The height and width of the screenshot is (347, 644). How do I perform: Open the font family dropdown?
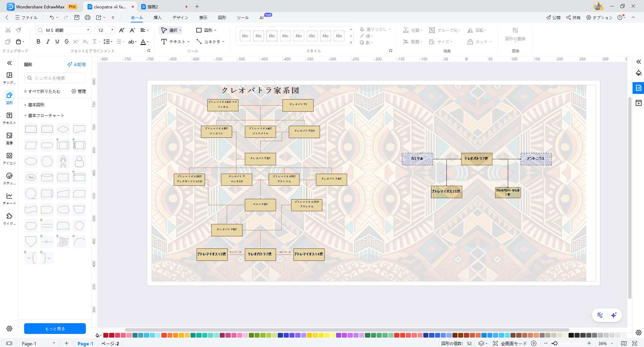(88, 30)
